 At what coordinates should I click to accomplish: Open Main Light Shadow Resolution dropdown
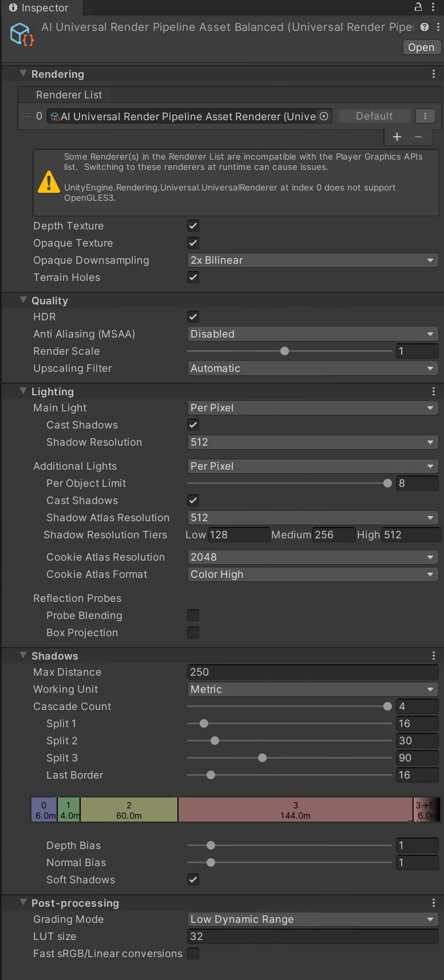pos(313,442)
